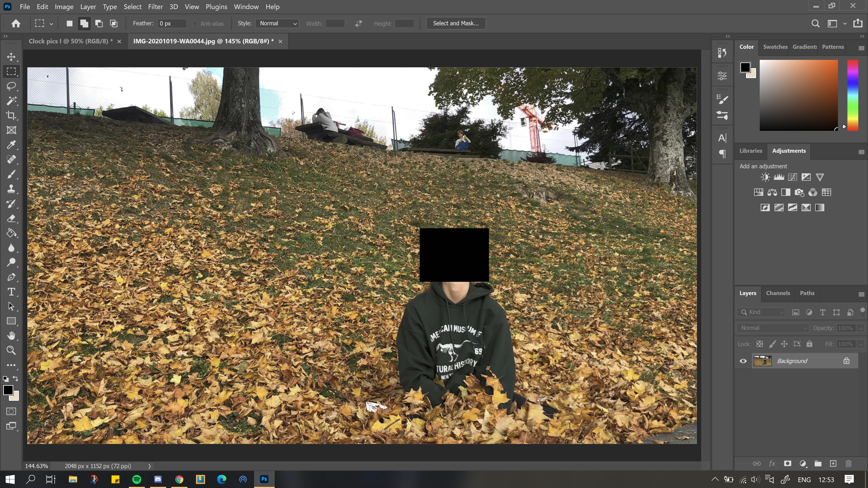Open the layer blending mode dropdown
This screenshot has height=488, width=868.
(x=773, y=328)
